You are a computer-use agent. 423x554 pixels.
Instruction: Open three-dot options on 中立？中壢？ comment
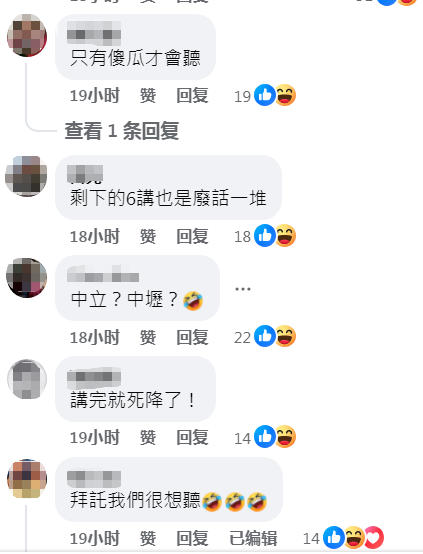pos(243,289)
